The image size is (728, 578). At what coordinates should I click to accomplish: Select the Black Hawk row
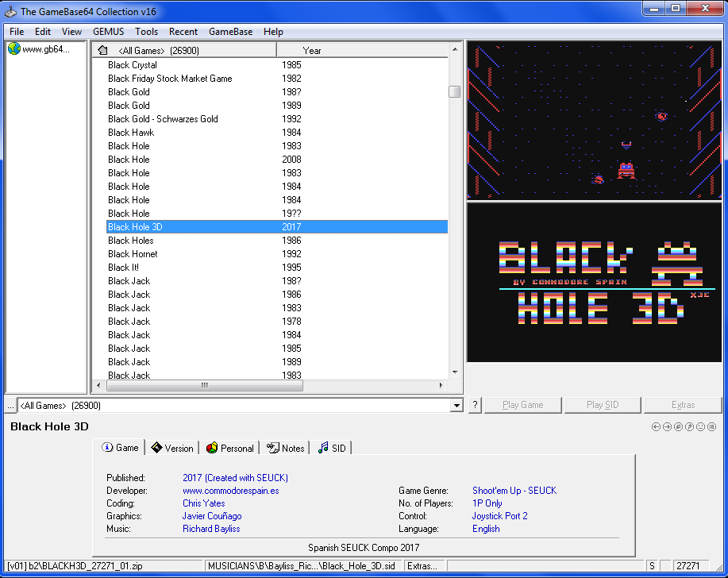277,133
